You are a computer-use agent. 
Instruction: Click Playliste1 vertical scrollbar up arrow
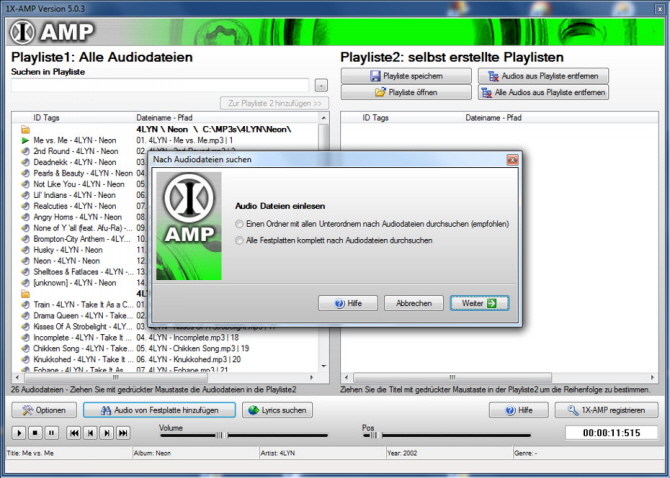point(324,118)
